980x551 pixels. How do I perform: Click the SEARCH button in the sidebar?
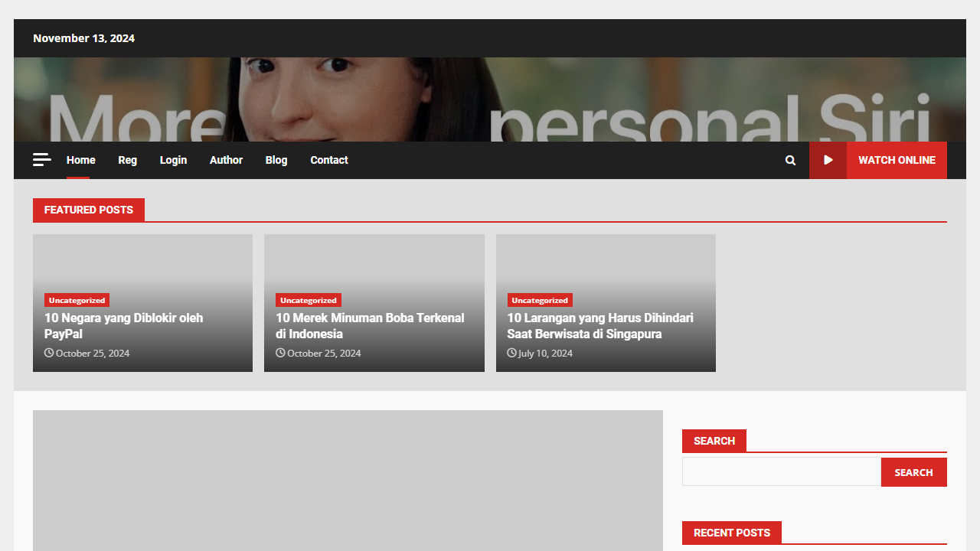point(913,471)
